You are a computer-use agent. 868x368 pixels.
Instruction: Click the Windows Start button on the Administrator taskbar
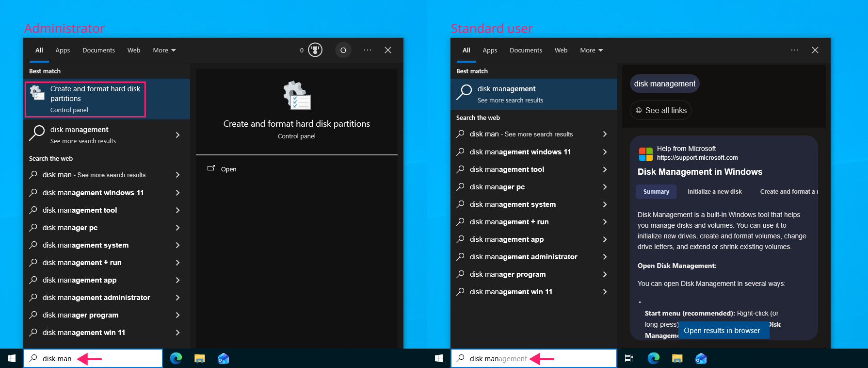coord(12,358)
